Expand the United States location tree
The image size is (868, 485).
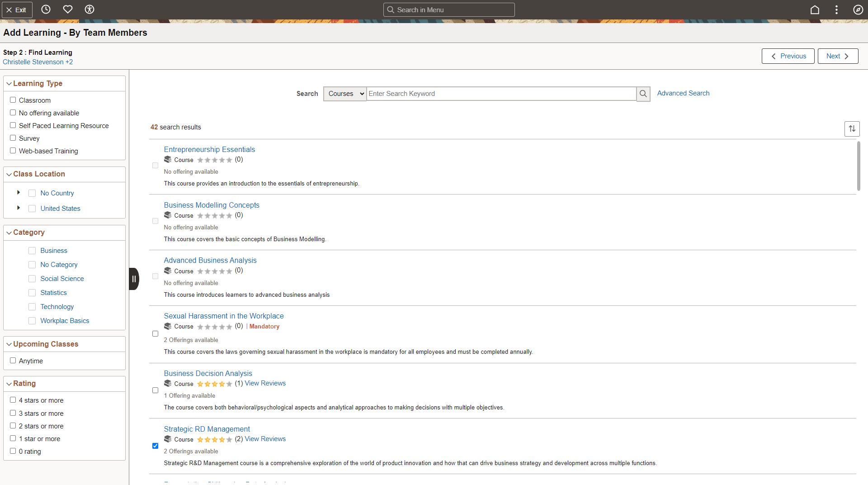[19, 208]
